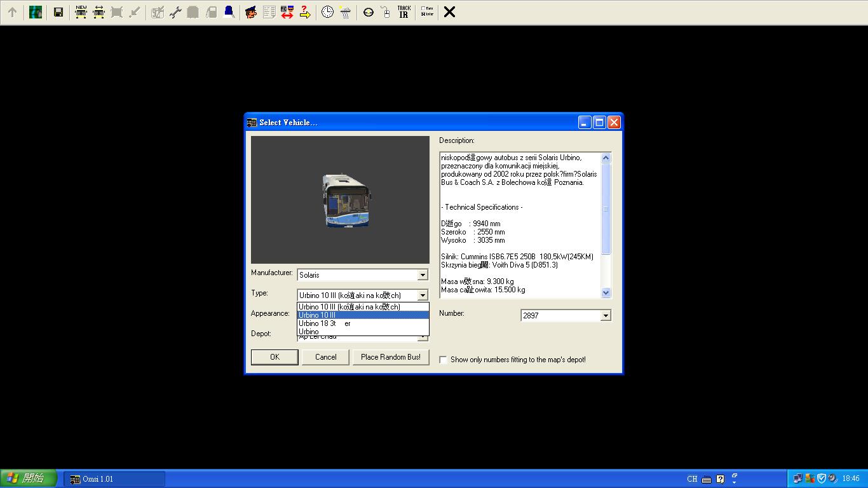
Task: Collapse the Type dropdown arrow
Action: (x=423, y=295)
